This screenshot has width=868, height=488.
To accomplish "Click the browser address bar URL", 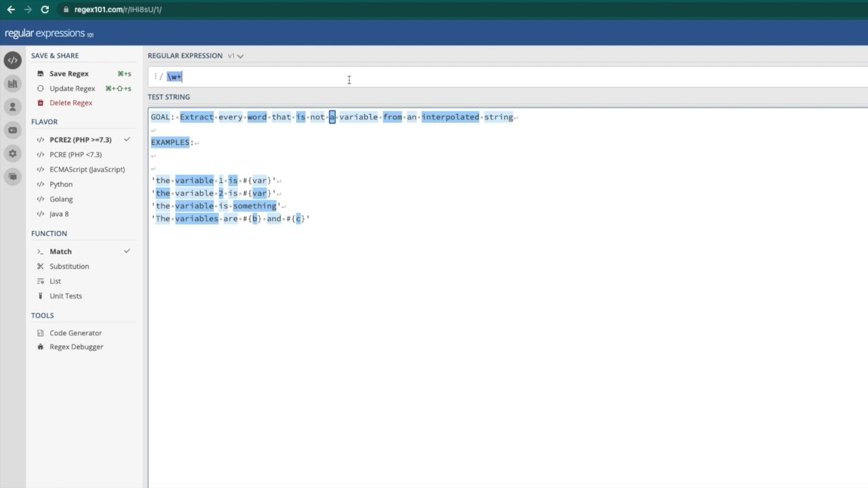I will [x=118, y=9].
